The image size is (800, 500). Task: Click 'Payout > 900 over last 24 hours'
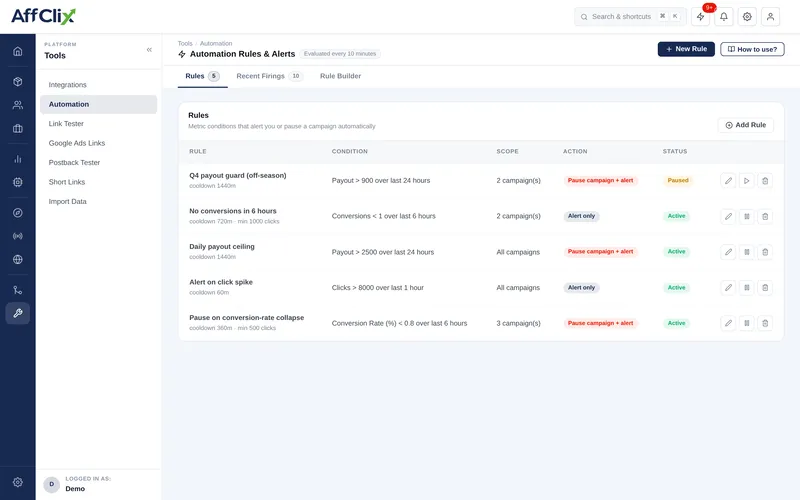click(381, 181)
